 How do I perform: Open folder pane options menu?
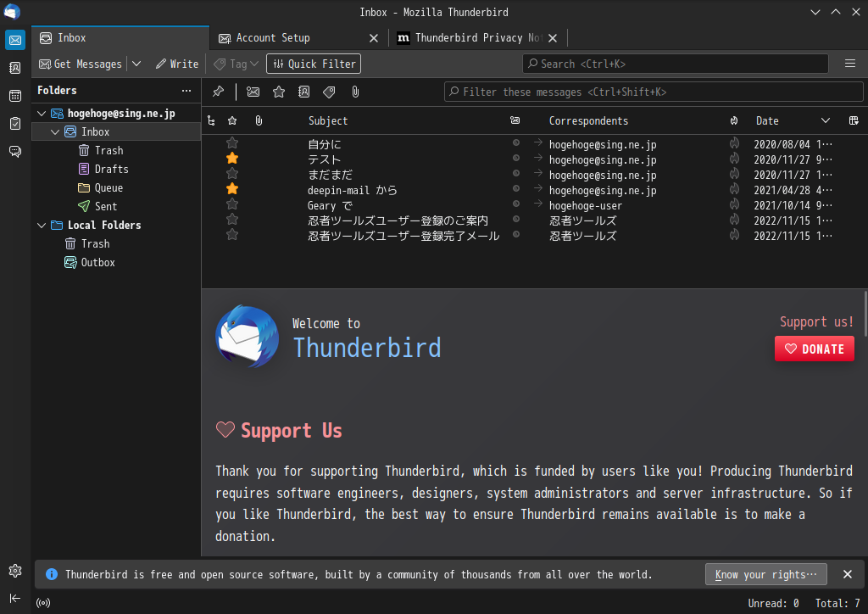186,90
